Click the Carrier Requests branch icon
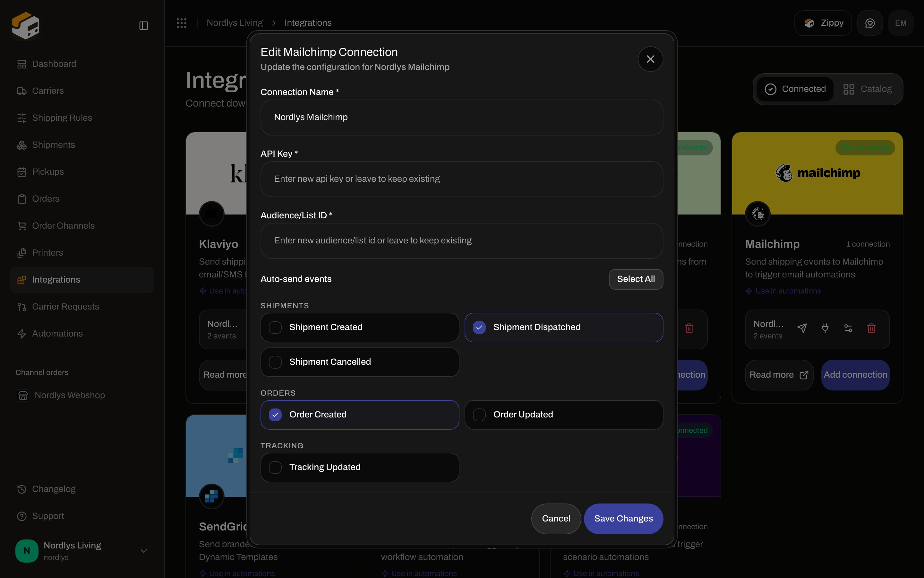924x578 pixels. [22, 307]
